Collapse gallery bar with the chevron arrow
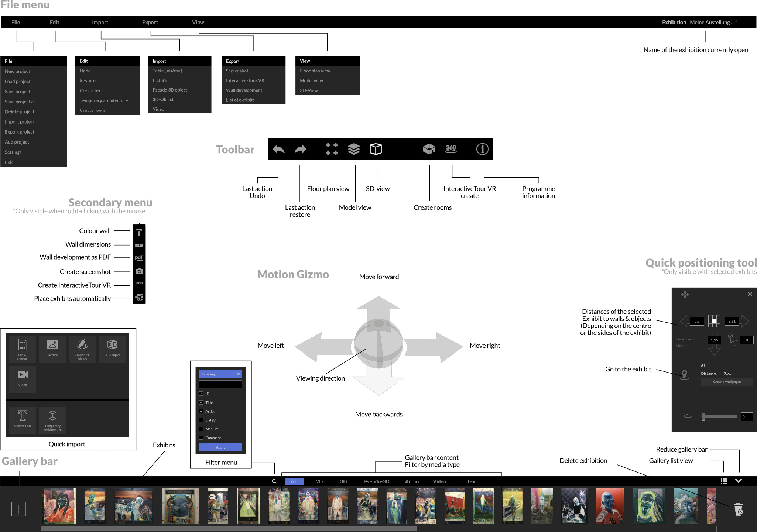757x532 pixels. pos(739,481)
